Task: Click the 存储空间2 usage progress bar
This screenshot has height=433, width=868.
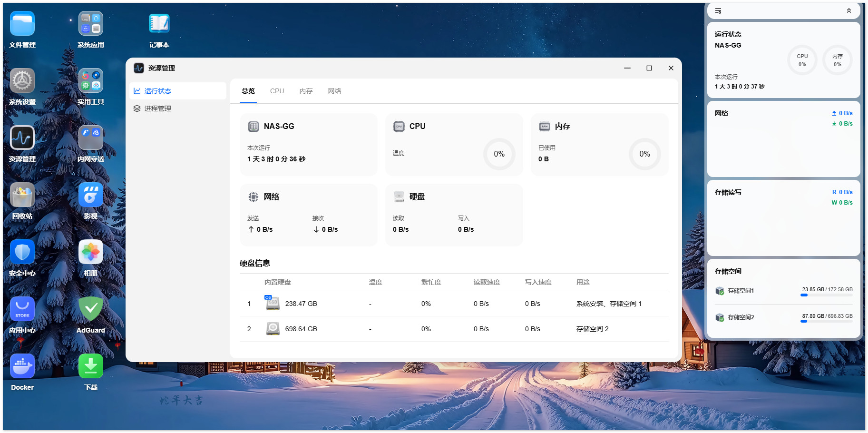Action: [827, 322]
